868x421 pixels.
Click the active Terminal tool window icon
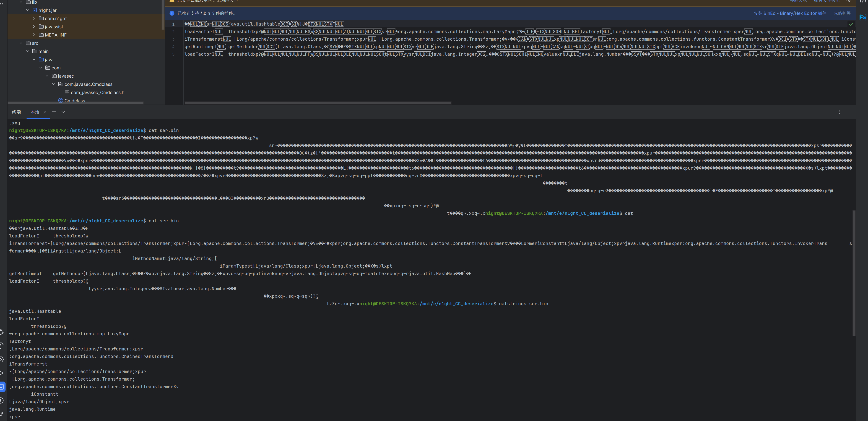click(2, 387)
